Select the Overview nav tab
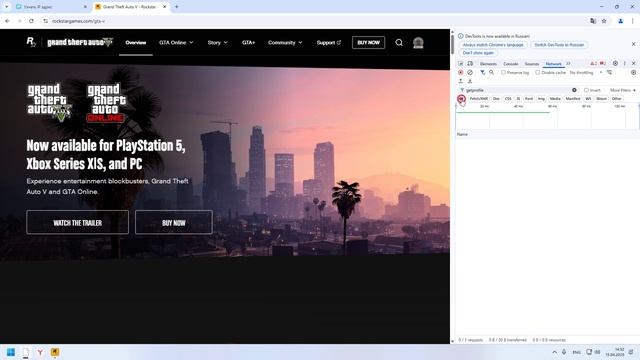Viewport: 640px width, 360px height. (136, 42)
